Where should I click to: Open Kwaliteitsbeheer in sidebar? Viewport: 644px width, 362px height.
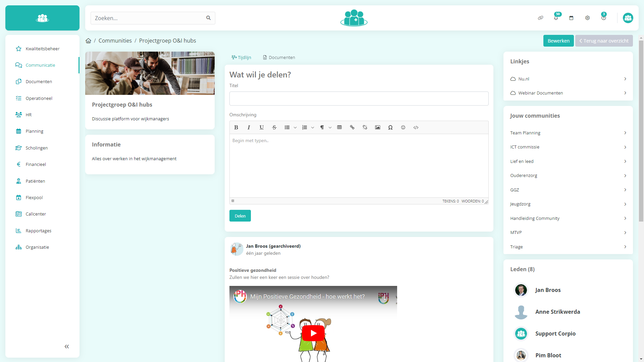42,49
